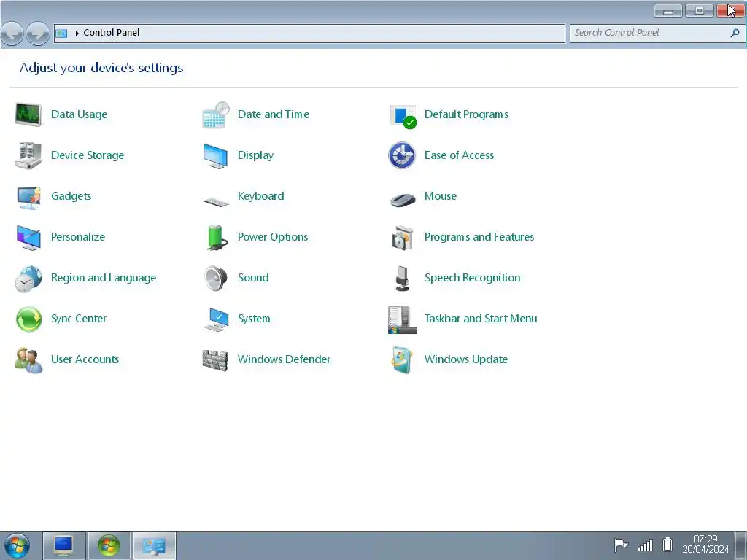Open the User Accounts people icon
Viewport: 747px width, 560px height.
coord(28,360)
